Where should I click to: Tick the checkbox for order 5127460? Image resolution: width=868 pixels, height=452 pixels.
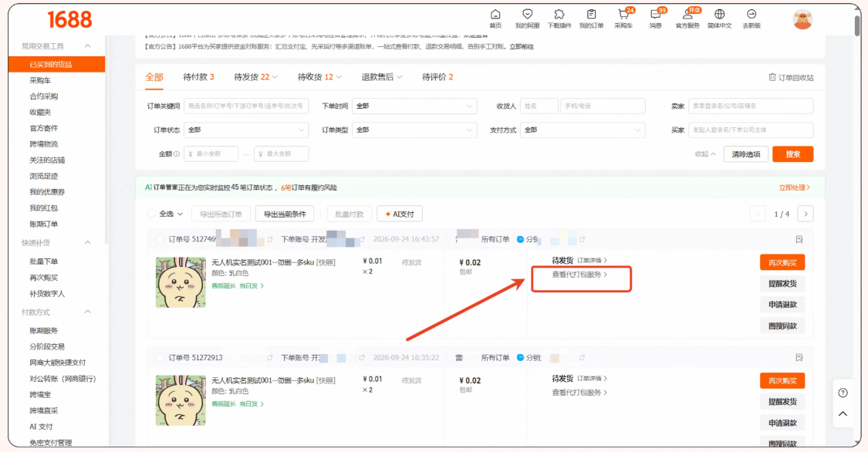(160, 240)
